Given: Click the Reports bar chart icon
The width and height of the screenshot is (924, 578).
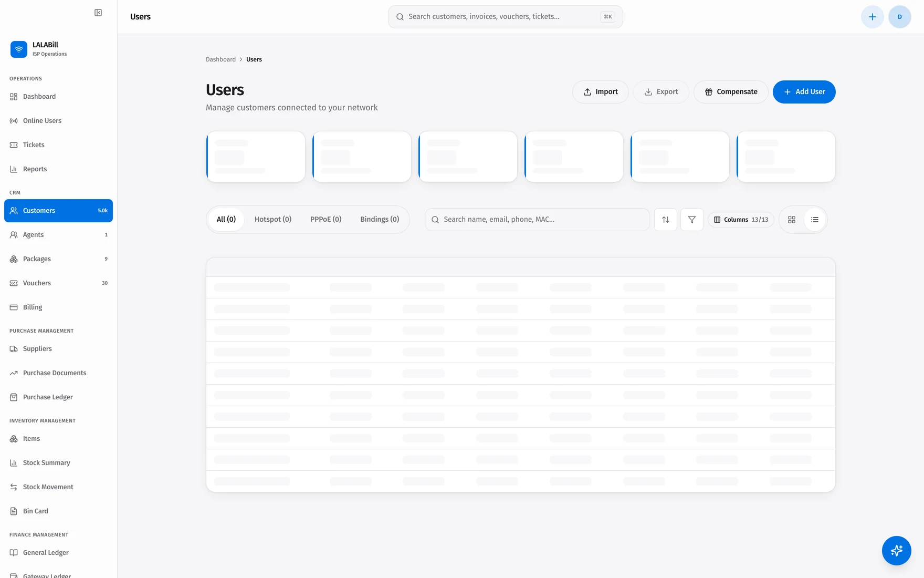Looking at the screenshot, I should click(14, 169).
